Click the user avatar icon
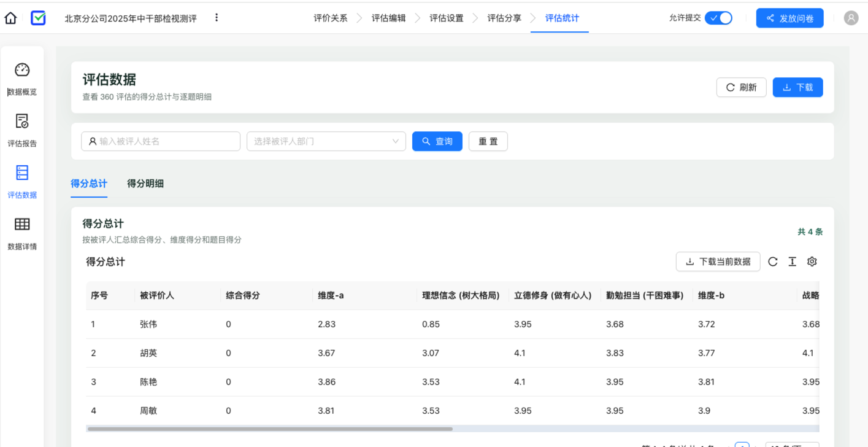Viewport: 868px width, 447px height. (851, 18)
